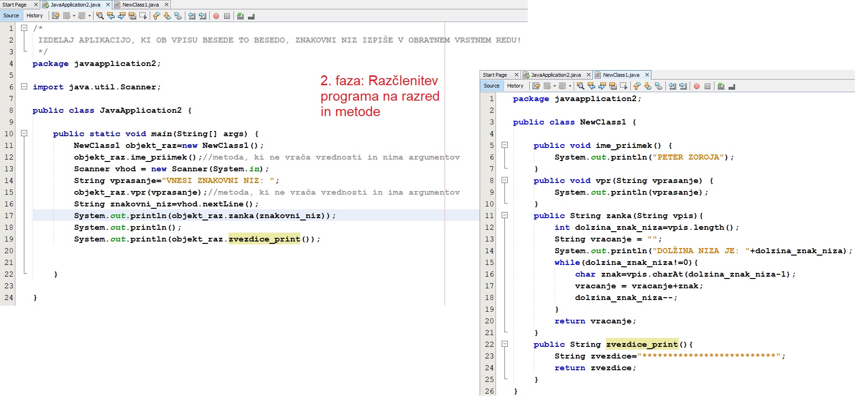Activate Source view button in right editor
Image resolution: width=868 pixels, height=403 pixels.
click(492, 86)
